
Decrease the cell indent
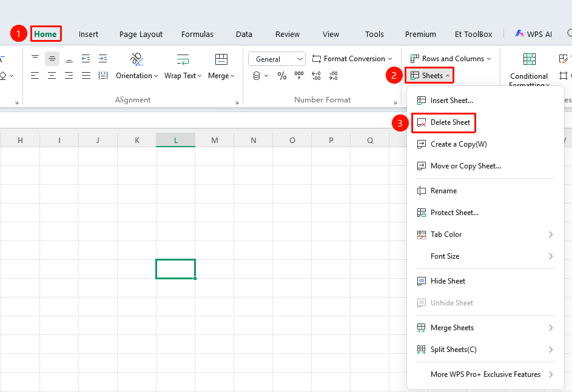86,58
